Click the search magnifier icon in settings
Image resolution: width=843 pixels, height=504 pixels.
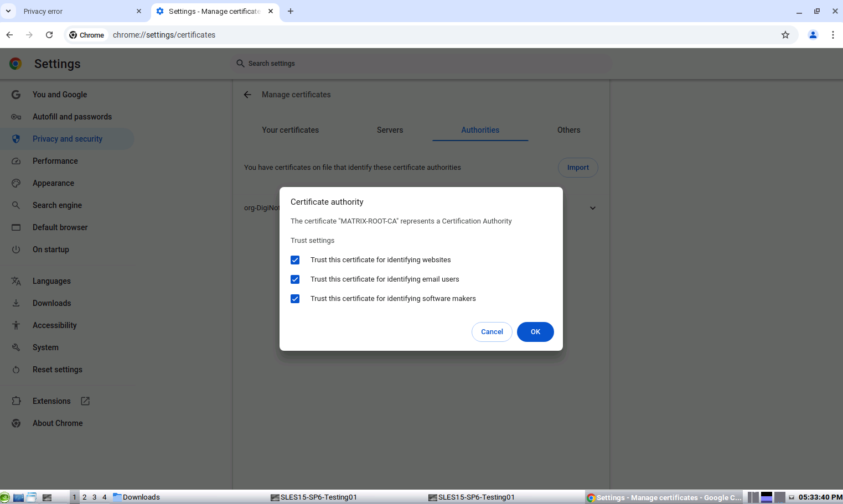point(240,64)
